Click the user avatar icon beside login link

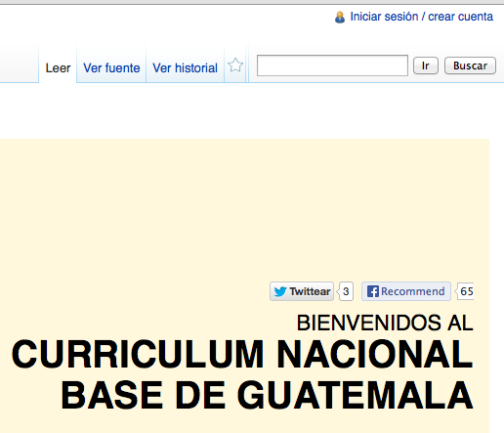tap(340, 17)
